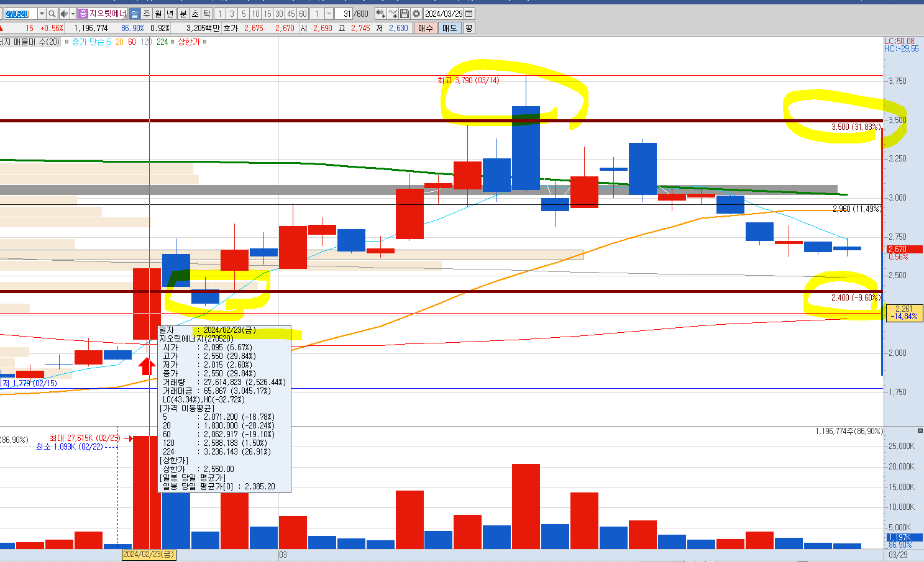924x562 pixels.
Task: Click the save chart floppy disk icon
Action: [x=405, y=14]
